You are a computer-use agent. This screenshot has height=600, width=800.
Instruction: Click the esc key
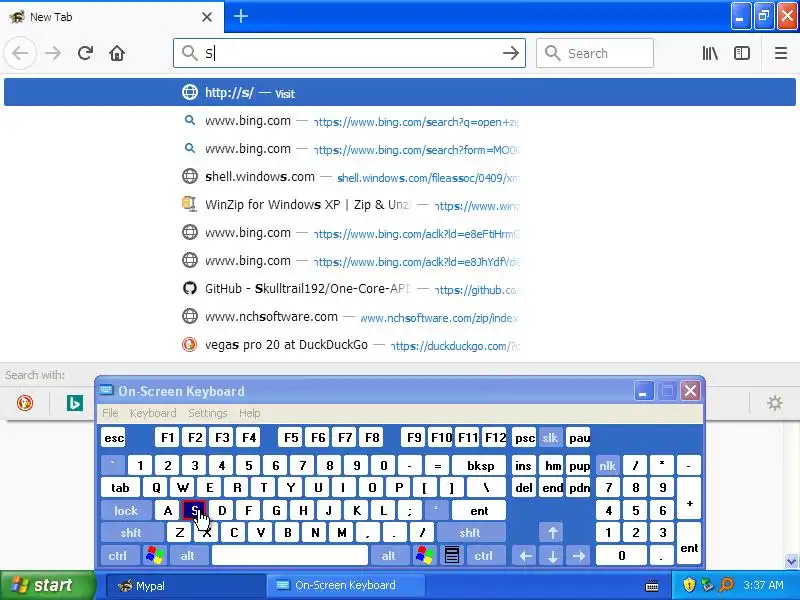tap(113, 438)
